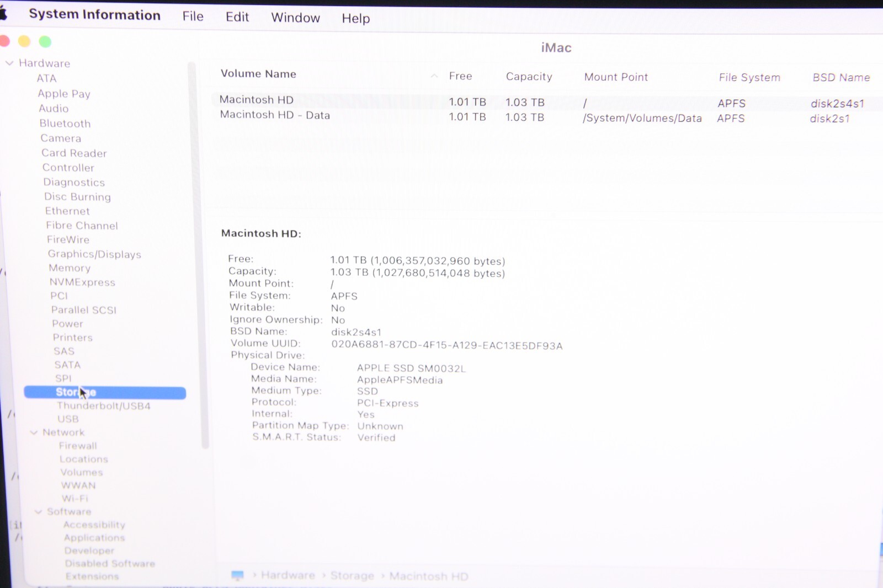The height and width of the screenshot is (588, 883).
Task: Select Fibre Channel in the sidebar
Action: coord(82,226)
